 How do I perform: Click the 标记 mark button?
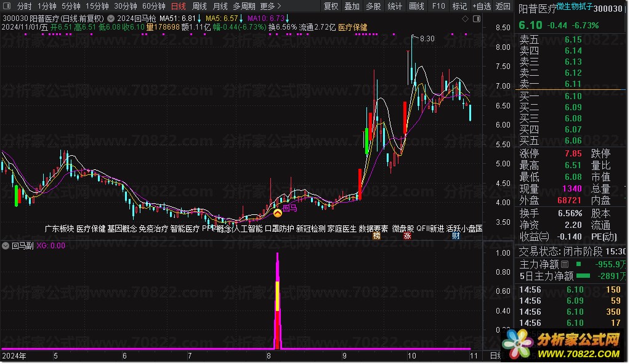pos(459,6)
